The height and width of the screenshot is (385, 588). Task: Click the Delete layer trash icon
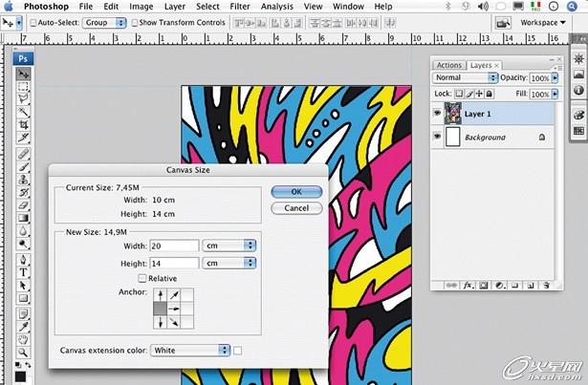546,286
